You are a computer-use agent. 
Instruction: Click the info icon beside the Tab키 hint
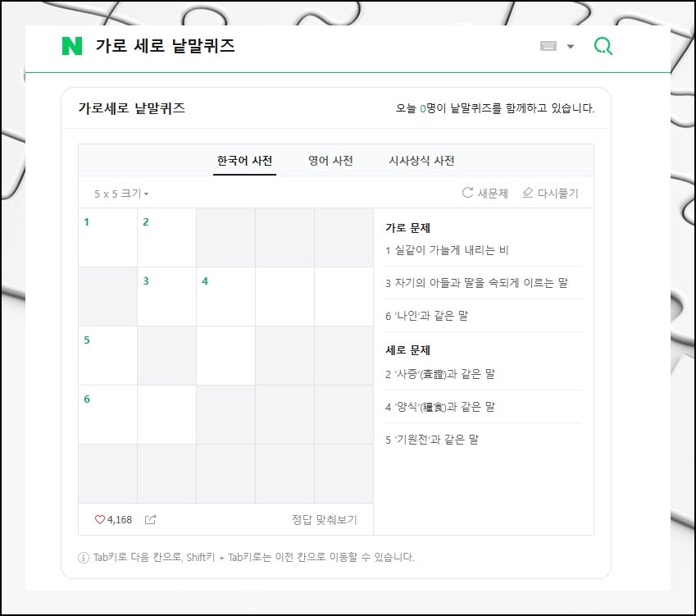coord(84,558)
